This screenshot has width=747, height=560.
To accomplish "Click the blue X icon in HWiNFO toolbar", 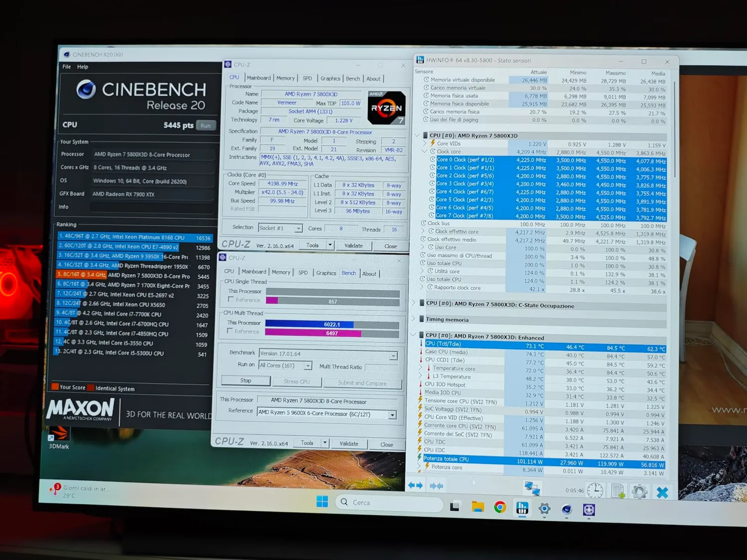I will pyautogui.click(x=662, y=493).
